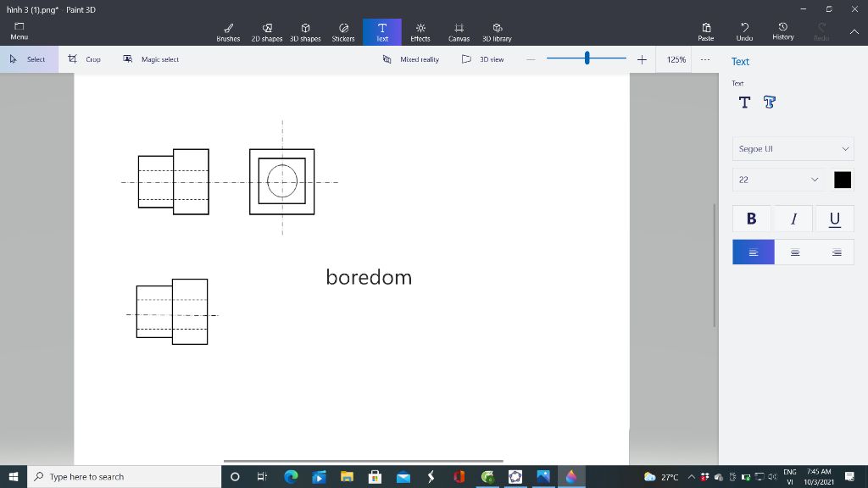Switch the ENG VI input language
The width and height of the screenshot is (868, 488).
point(790,476)
